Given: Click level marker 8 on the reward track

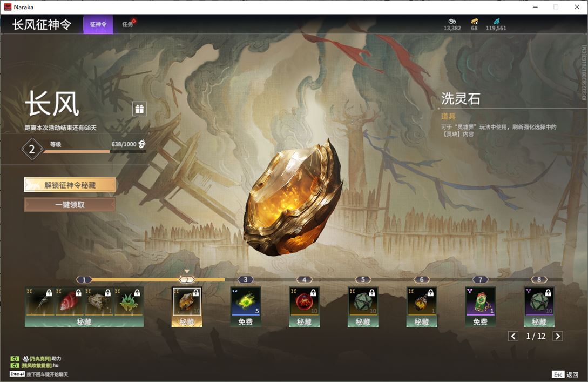Looking at the screenshot, I should coord(539,279).
